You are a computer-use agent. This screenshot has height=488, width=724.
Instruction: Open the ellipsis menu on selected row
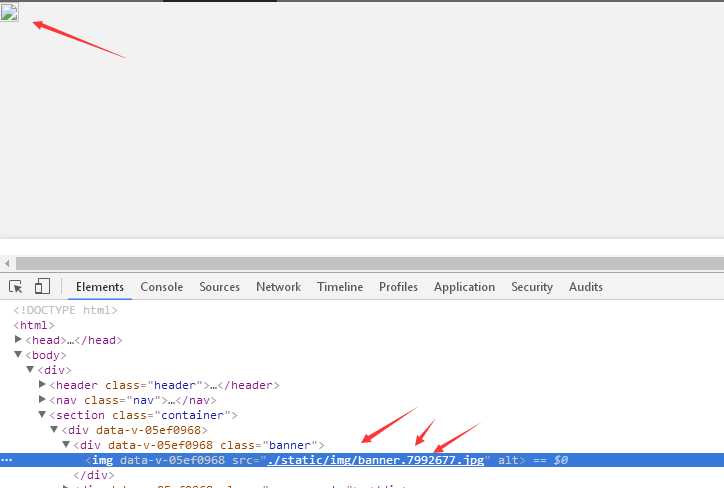(6, 460)
